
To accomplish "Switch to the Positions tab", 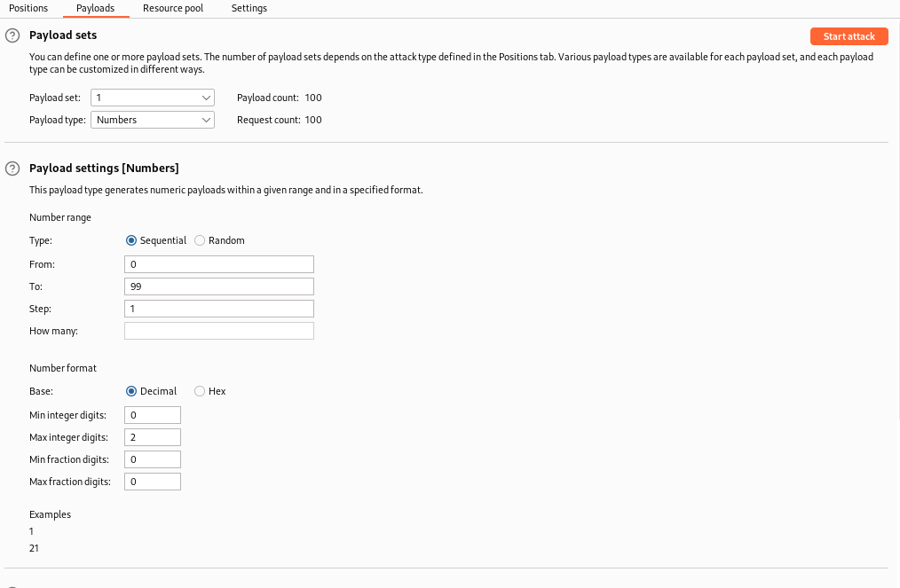I will [28, 8].
